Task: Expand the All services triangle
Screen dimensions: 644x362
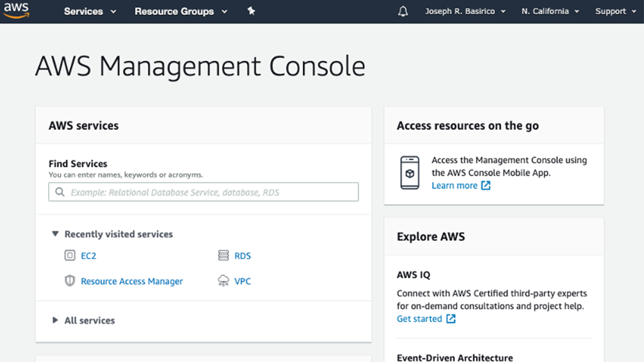Action: pos(55,320)
